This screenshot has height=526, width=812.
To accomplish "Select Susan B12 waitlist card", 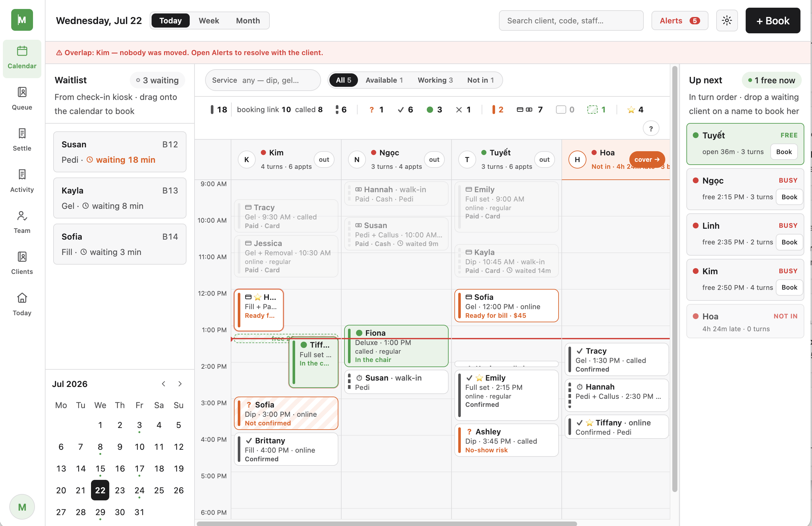I will click(x=120, y=152).
